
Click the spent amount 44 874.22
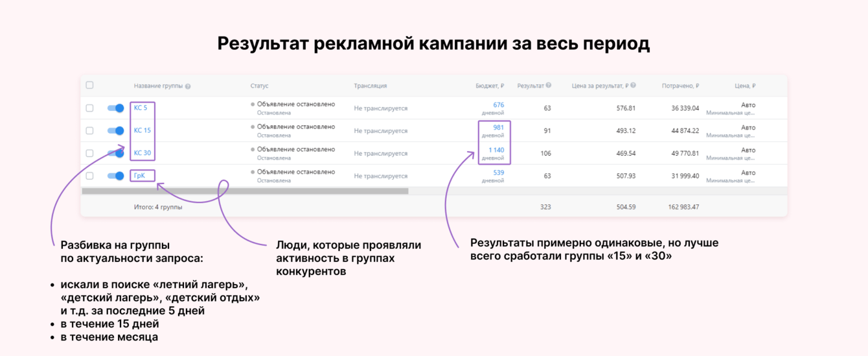point(685,131)
